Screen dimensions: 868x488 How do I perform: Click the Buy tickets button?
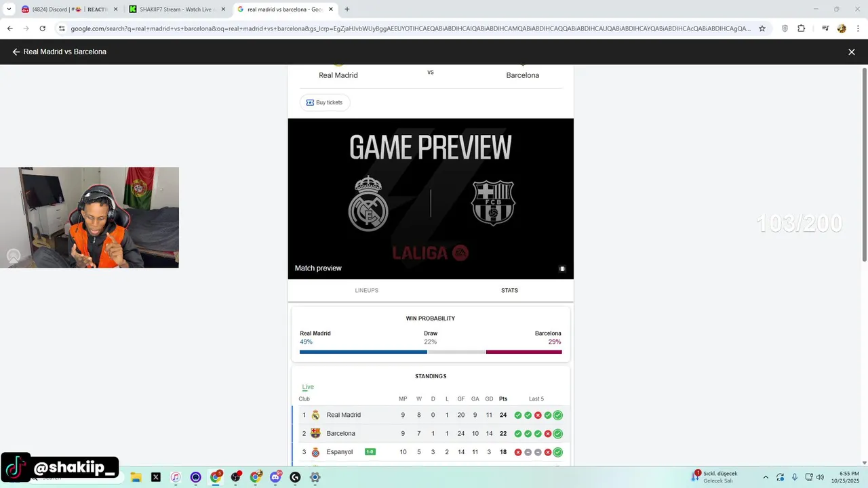325,102
